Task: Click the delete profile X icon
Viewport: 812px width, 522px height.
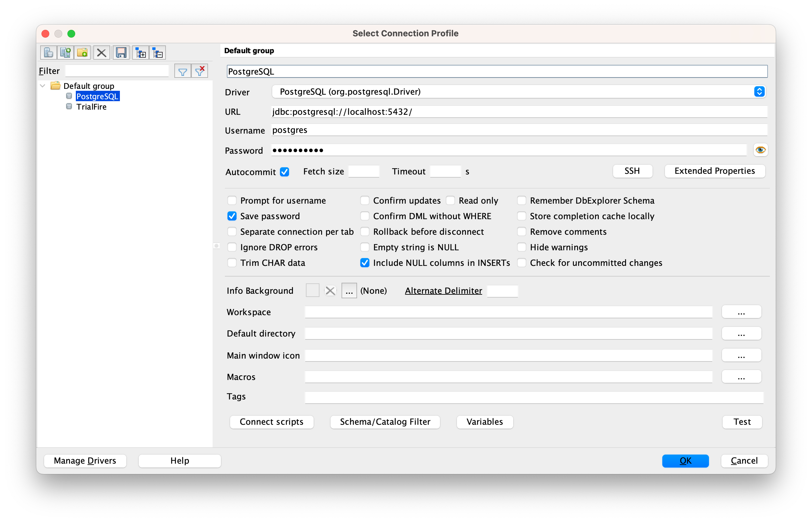Action: coord(101,53)
